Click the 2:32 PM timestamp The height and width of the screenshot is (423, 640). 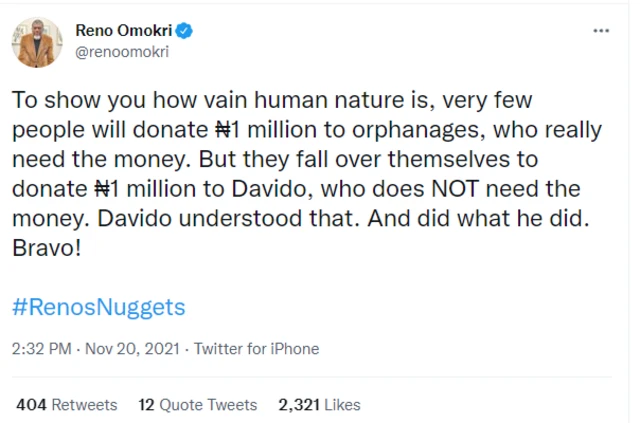point(41,349)
